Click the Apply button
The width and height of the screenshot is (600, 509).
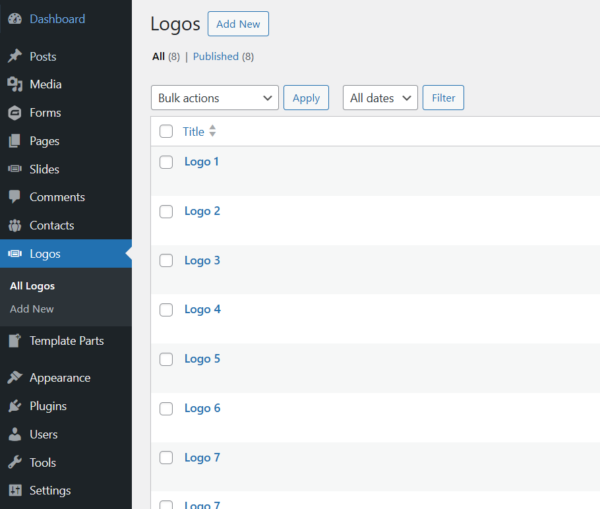coord(306,98)
